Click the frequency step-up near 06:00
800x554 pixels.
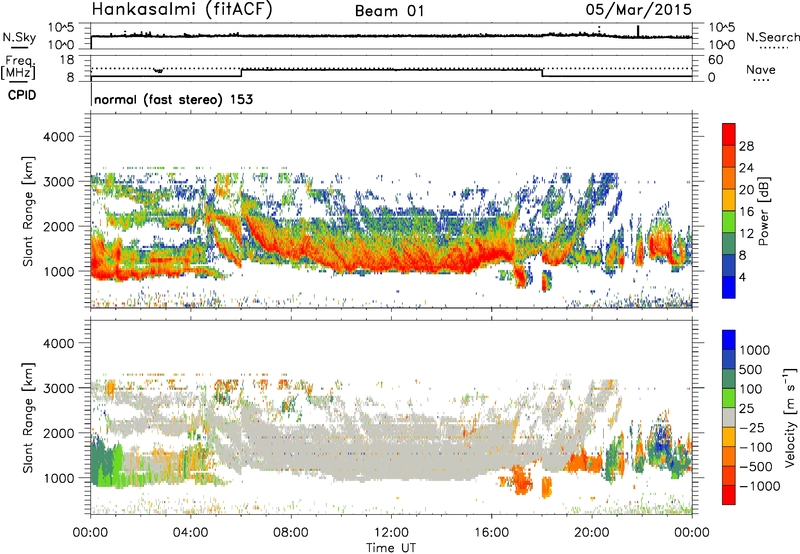click(x=241, y=73)
